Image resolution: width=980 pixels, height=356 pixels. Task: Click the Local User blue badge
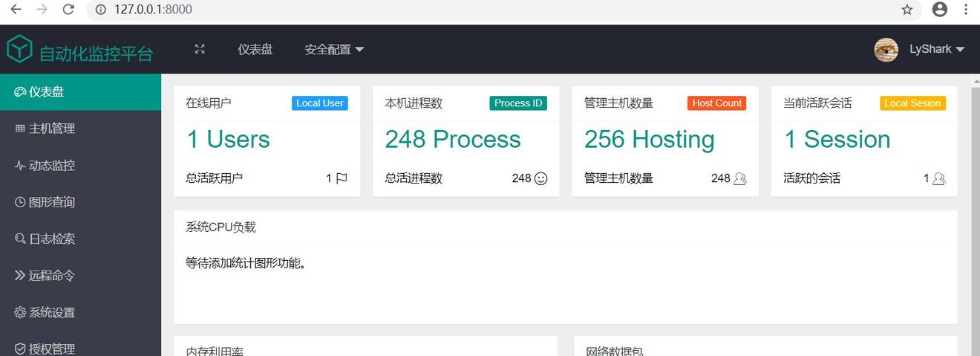pos(319,103)
